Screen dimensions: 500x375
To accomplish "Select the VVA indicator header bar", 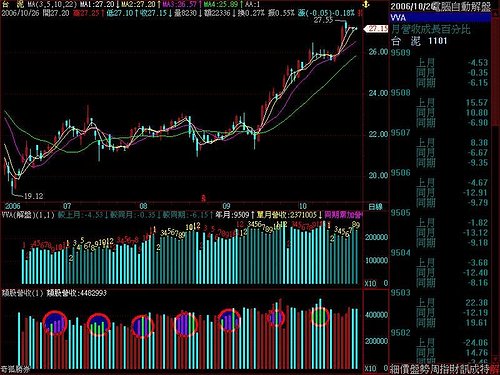I will [x=440, y=17].
